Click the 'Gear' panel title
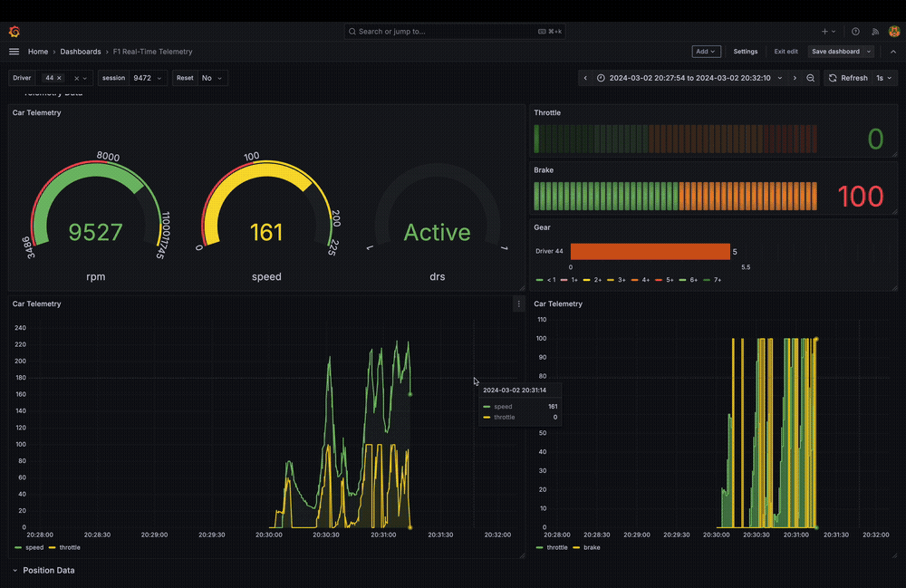 point(542,227)
